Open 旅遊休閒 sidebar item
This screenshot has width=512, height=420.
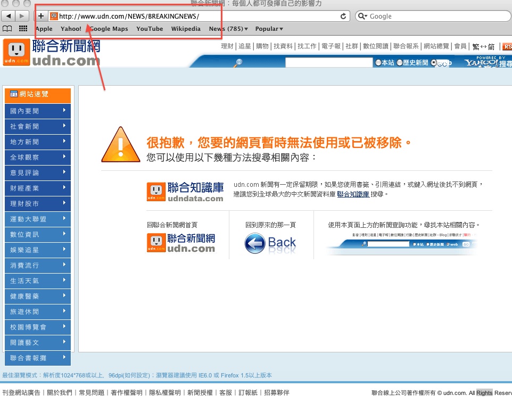coord(38,312)
